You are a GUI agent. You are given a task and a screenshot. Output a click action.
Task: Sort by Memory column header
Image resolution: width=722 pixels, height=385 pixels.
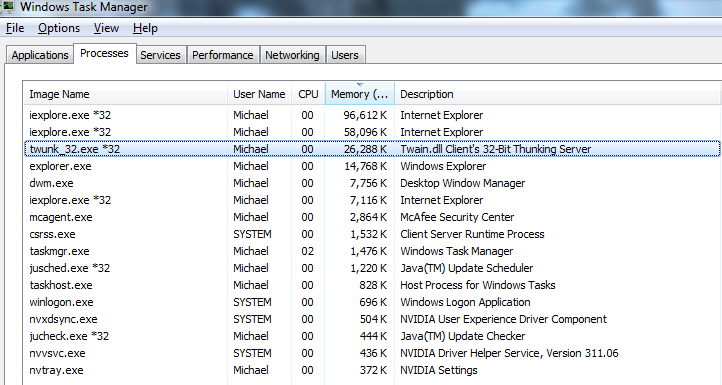tap(360, 94)
